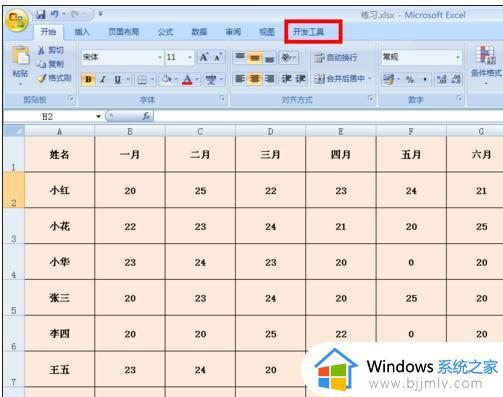Screen dimensions: 503x397
Task: Switch to the Home (开始) tab
Action: pos(48,32)
